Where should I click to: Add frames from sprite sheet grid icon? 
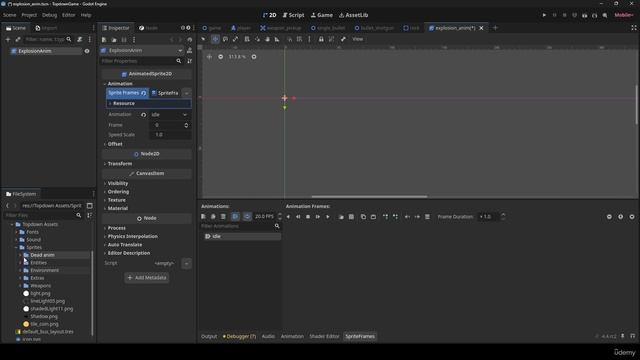coord(351,217)
